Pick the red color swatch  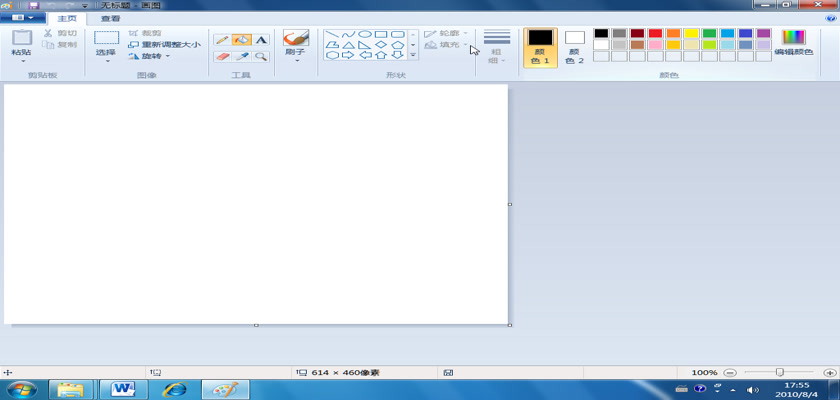click(655, 33)
